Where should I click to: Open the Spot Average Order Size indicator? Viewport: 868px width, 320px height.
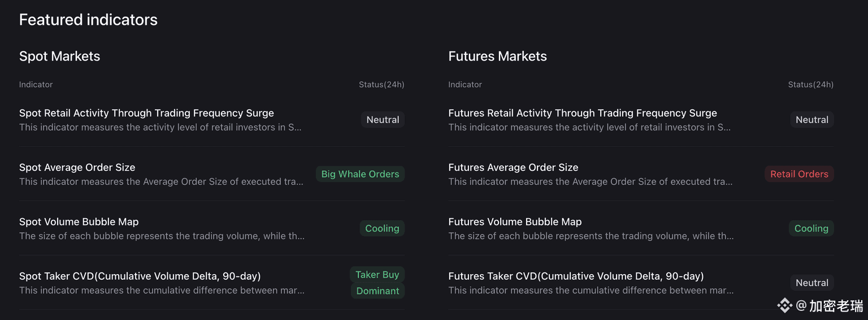[x=77, y=167]
